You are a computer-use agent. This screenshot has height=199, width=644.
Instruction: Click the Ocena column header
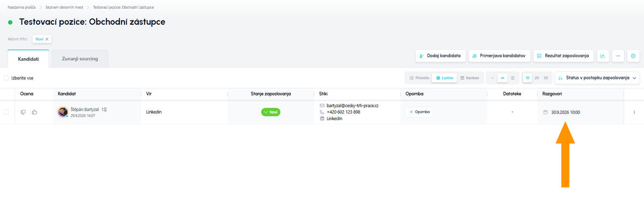point(26,93)
